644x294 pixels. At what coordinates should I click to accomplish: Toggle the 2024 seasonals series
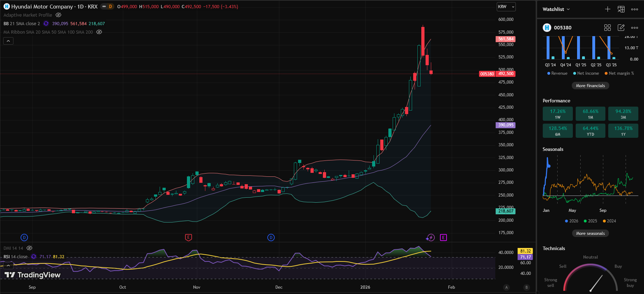click(609, 221)
